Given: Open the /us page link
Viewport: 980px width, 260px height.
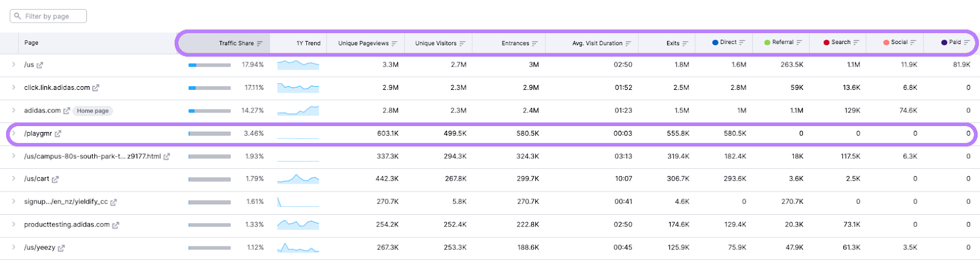Looking at the screenshot, I should coord(29,64).
